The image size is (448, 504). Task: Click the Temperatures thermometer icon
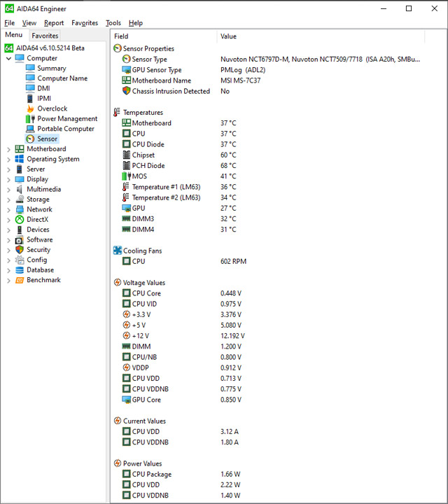117,112
